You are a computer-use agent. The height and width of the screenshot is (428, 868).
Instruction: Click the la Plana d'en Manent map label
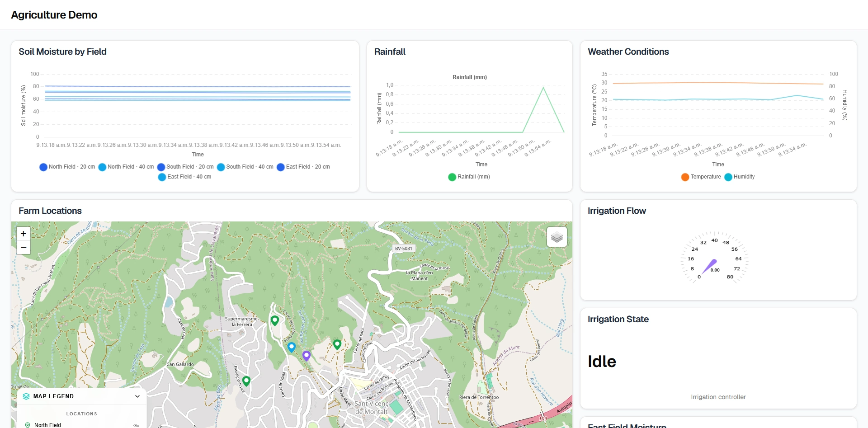[420, 276]
